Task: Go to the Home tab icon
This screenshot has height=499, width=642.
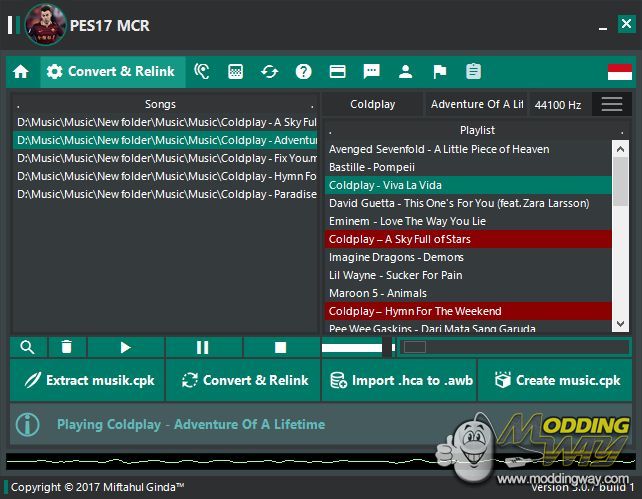Action: click(21, 72)
